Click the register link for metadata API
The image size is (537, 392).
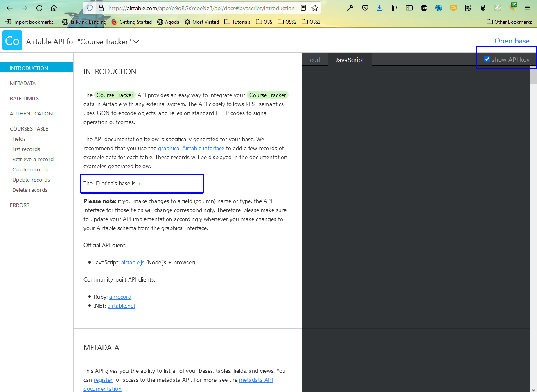click(103, 380)
